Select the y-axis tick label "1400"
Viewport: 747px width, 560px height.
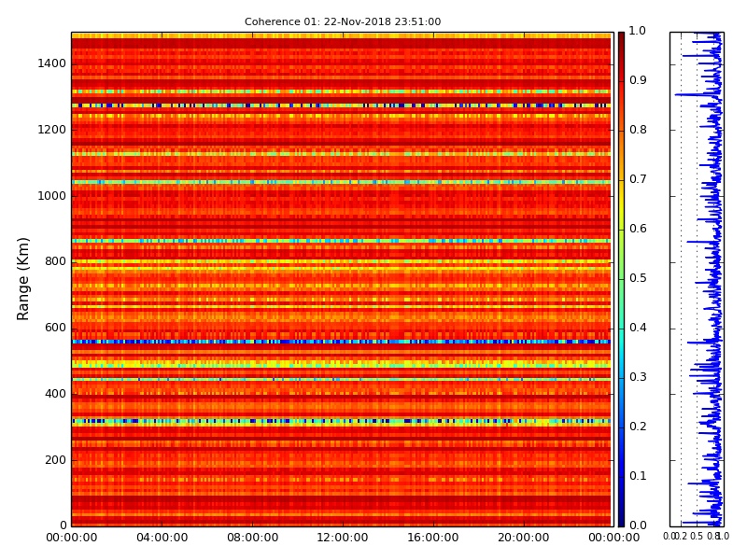click(52, 63)
